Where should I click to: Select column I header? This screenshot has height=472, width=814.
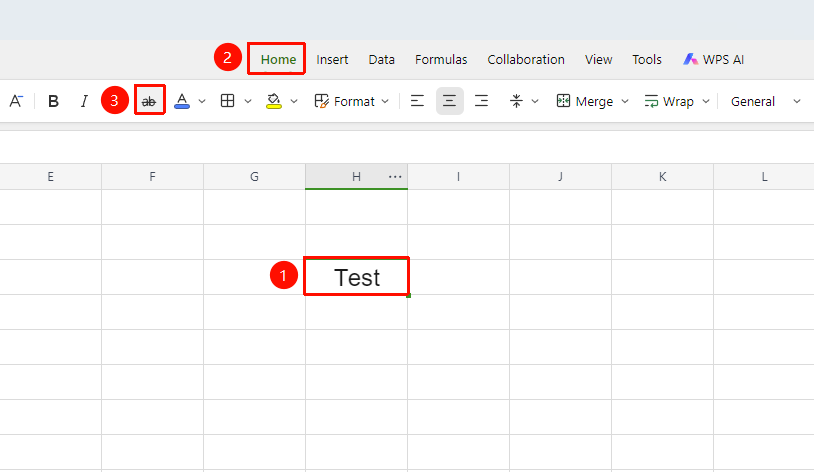[x=458, y=177]
